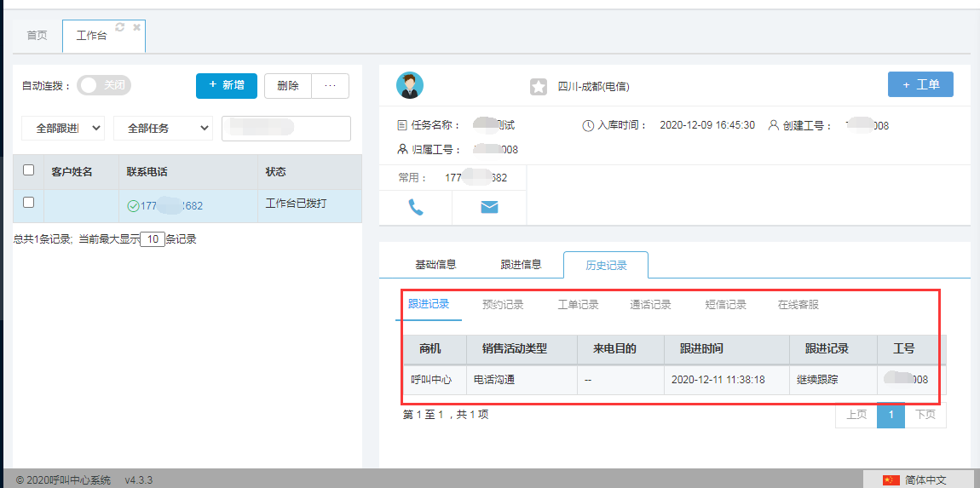Screen dimensions: 980x488
Task: Click the customer avatar icon
Action: pos(410,85)
